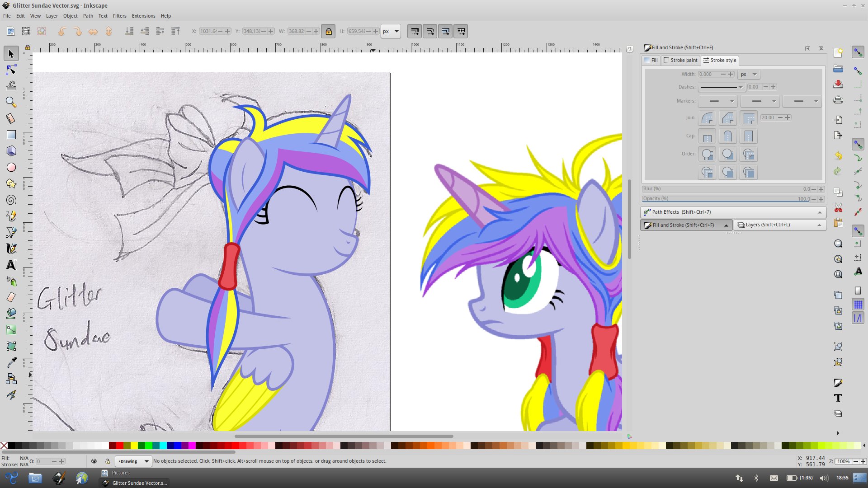This screenshot has height=488, width=868.
Task: Select the Calligraphy tool
Action: click(x=11, y=249)
